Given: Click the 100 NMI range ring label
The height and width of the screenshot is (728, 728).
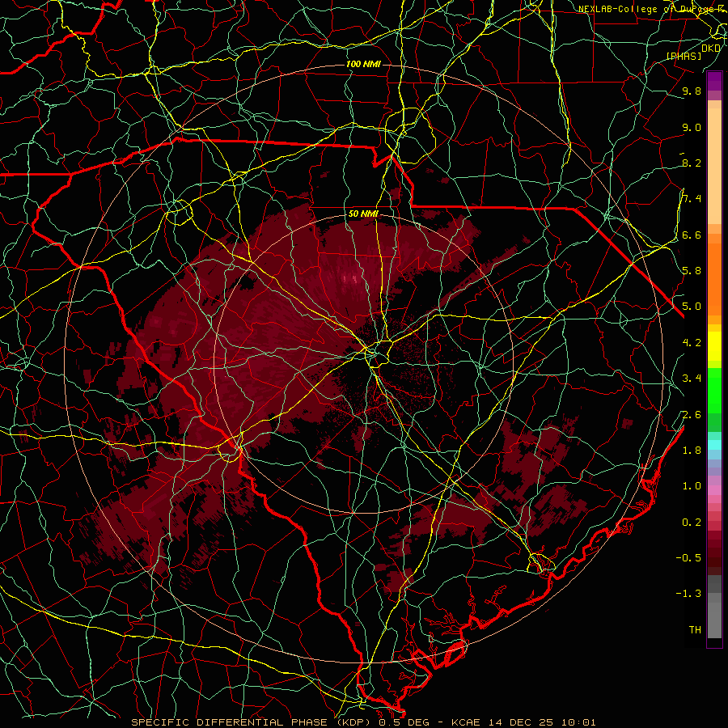Looking at the screenshot, I should point(363,64).
